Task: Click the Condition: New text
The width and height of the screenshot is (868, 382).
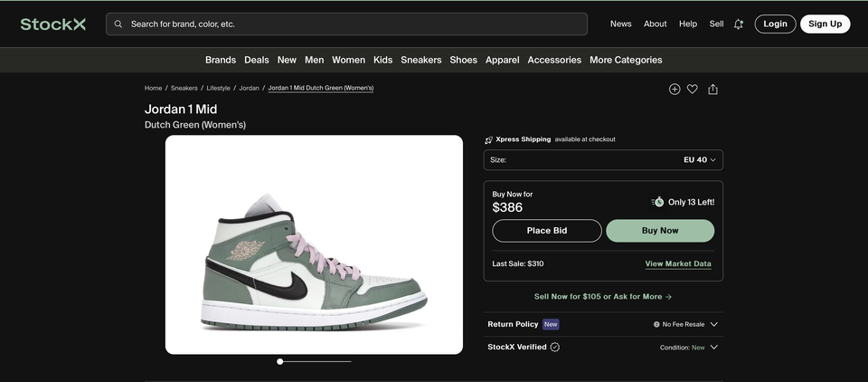Action: (683, 348)
